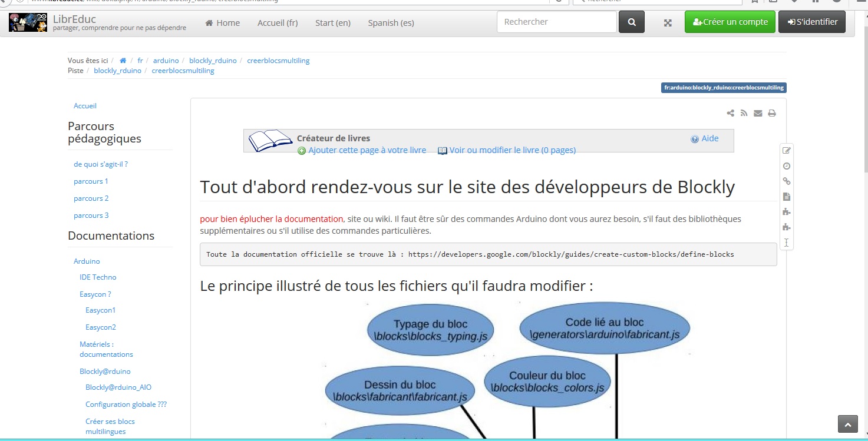Screen dimensions: 868x441
Task: Click 'blockly_rduino' in the Piste trail
Action: pos(117,71)
